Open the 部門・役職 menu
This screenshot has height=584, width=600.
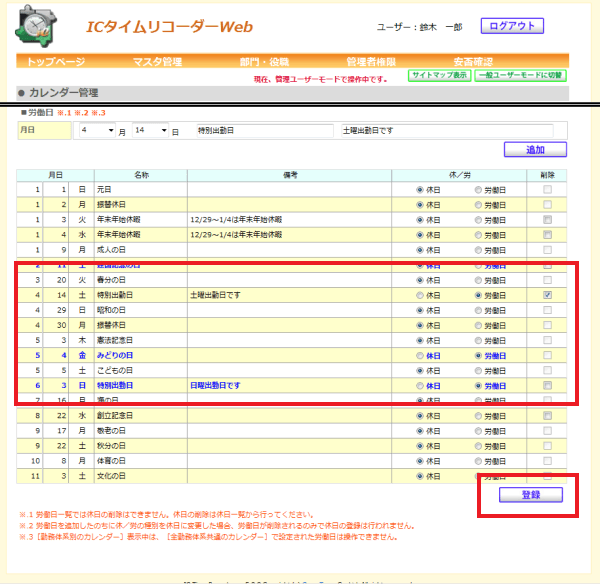[264, 61]
